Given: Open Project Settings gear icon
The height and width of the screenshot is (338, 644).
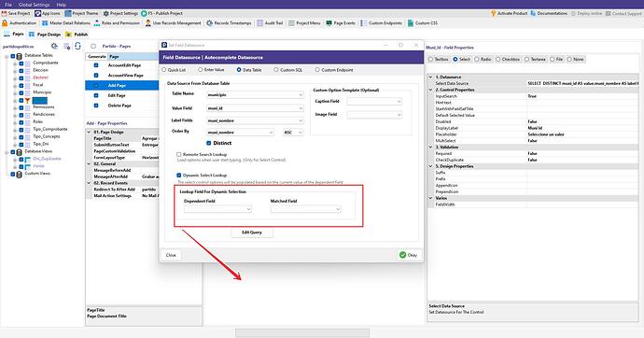Looking at the screenshot, I should pos(106,14).
